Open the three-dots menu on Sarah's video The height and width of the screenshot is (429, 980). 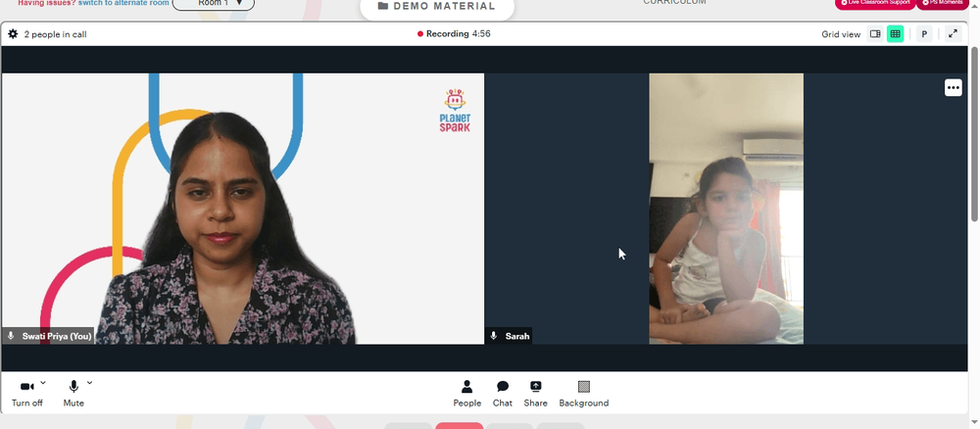tap(954, 87)
